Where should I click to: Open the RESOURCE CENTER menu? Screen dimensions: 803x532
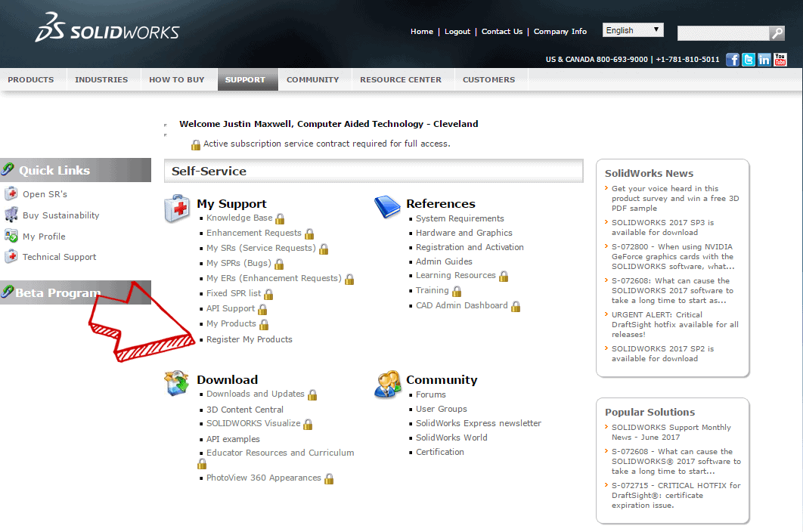(401, 79)
